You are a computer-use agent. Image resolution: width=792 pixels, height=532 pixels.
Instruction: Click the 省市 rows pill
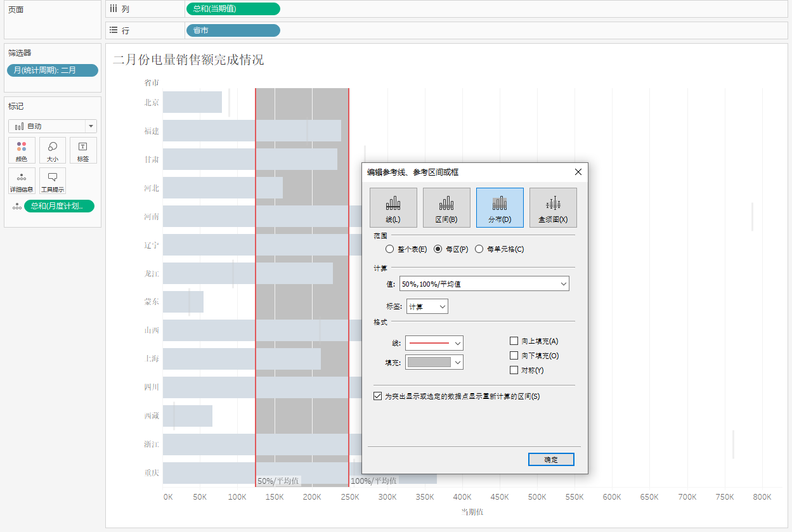[x=233, y=30]
